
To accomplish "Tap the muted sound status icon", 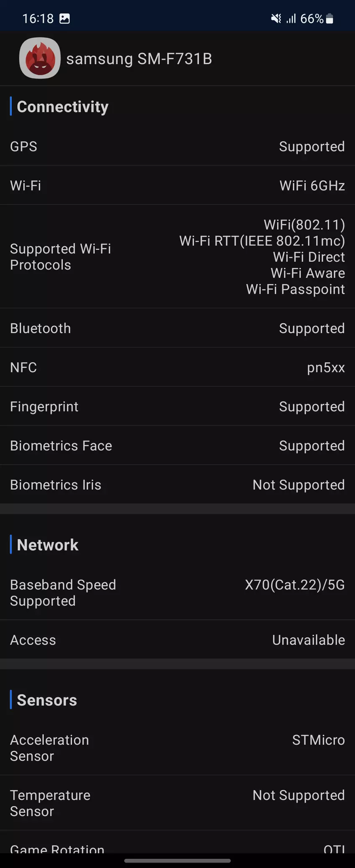I will 276,19.
